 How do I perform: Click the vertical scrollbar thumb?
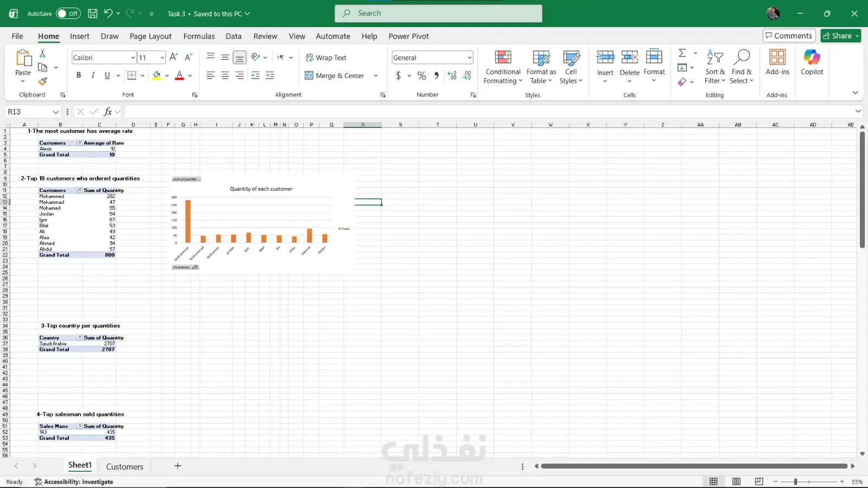[862, 190]
